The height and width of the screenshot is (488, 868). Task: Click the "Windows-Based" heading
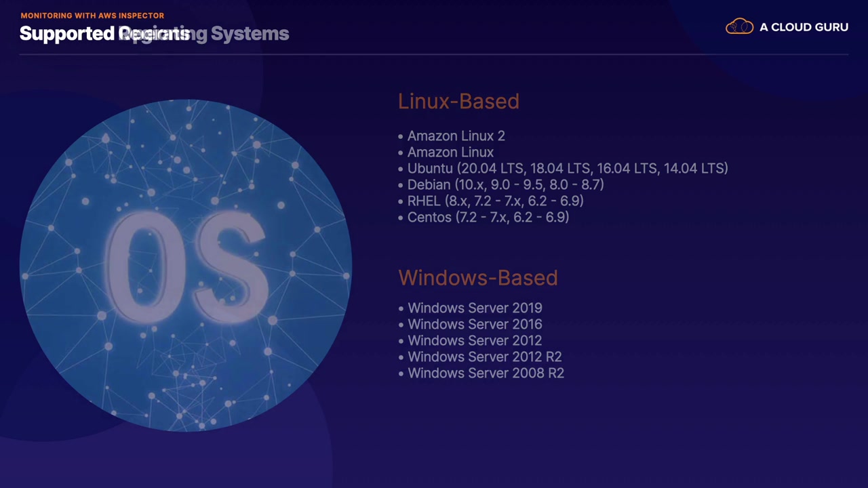[478, 278]
